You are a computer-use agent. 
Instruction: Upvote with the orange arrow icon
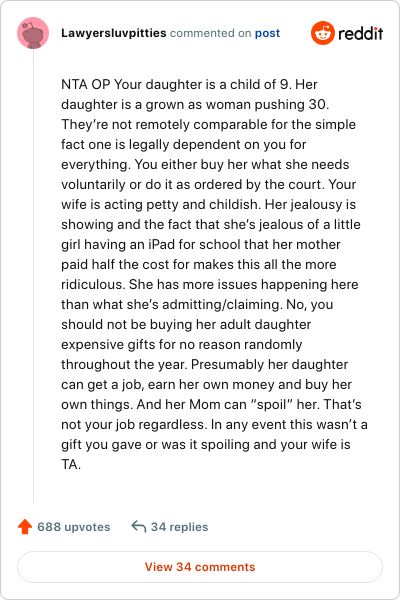(25, 527)
